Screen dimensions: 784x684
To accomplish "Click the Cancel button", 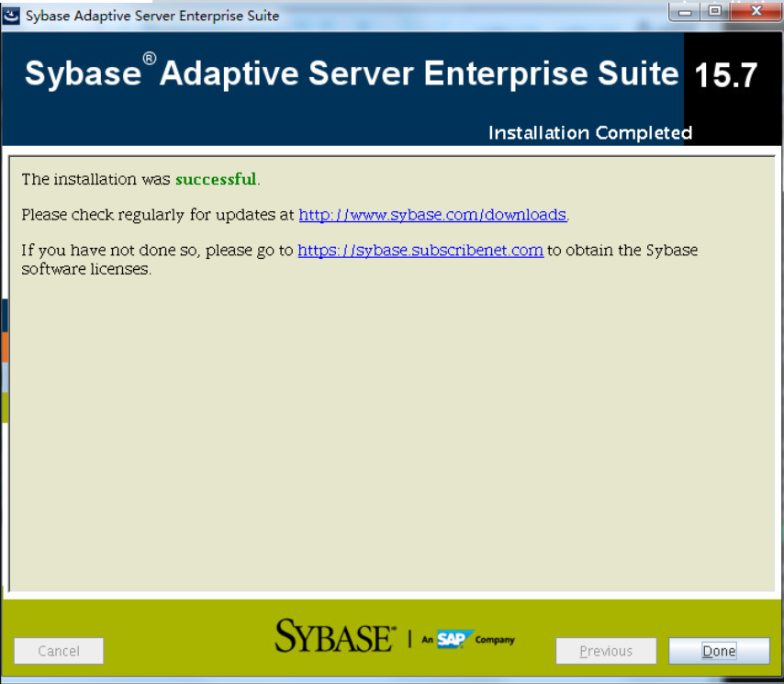I will tap(59, 651).
